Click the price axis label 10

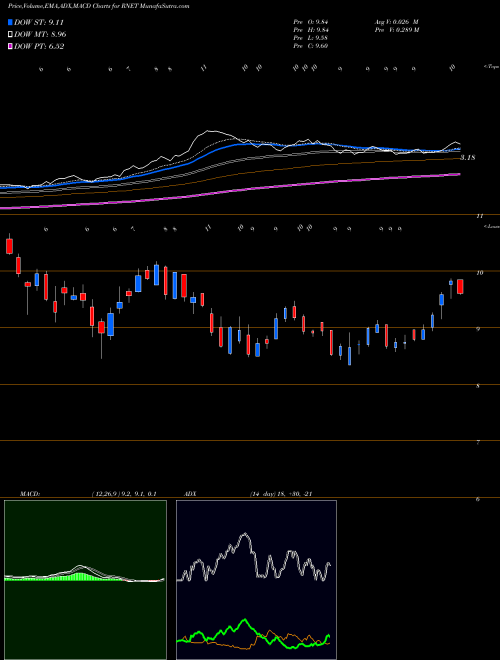coord(479,273)
